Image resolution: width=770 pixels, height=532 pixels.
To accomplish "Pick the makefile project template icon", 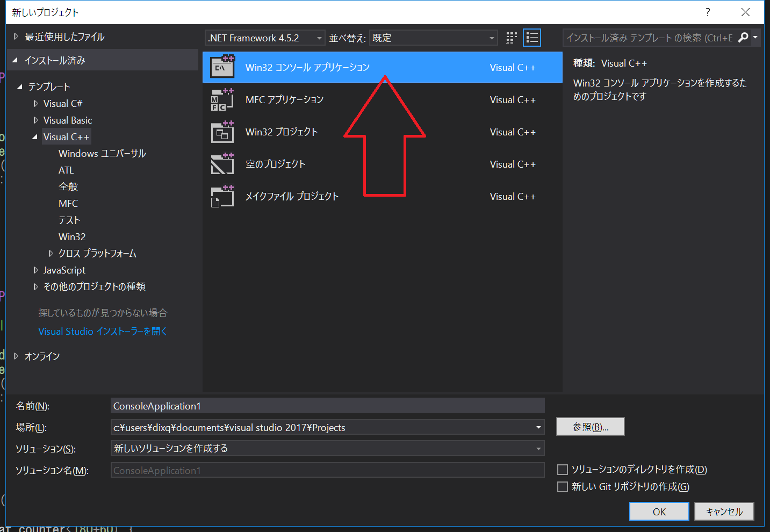I will click(x=222, y=197).
